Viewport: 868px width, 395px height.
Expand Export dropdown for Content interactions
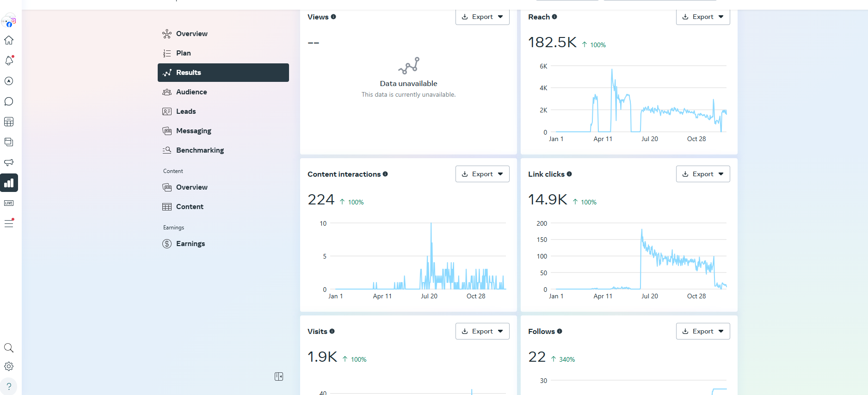482,174
